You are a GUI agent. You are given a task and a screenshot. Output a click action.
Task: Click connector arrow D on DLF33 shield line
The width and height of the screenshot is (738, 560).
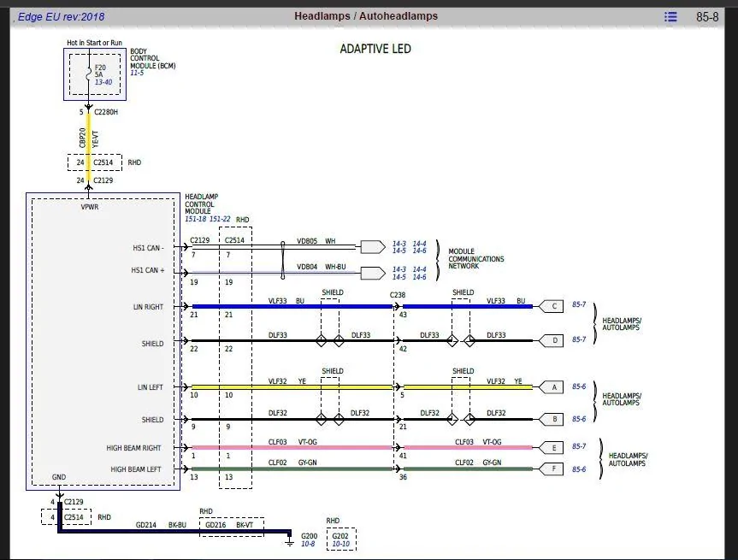(x=551, y=340)
